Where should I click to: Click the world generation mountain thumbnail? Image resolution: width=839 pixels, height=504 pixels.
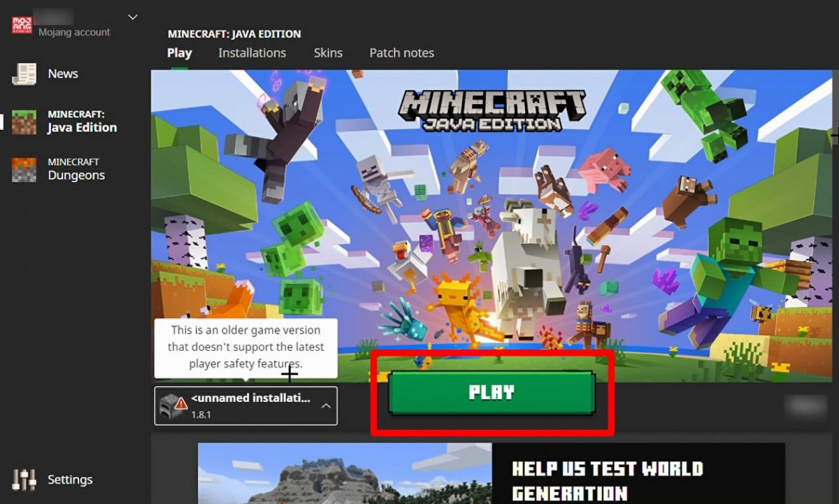[x=345, y=473]
